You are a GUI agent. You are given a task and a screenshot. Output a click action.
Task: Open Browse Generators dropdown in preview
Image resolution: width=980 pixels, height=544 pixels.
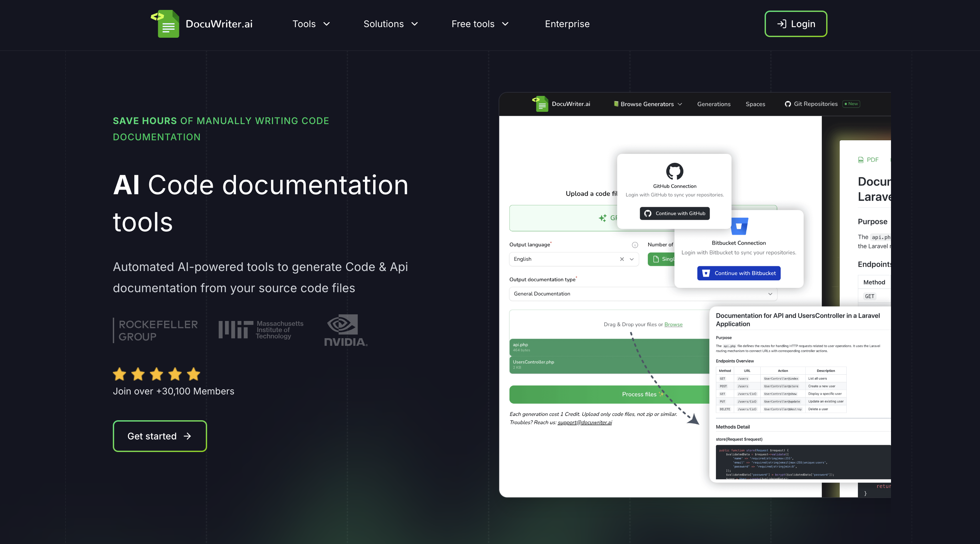click(648, 104)
